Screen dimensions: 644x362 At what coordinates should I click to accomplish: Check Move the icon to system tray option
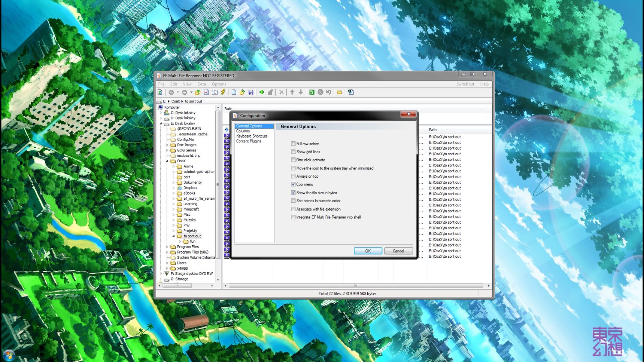coord(293,168)
